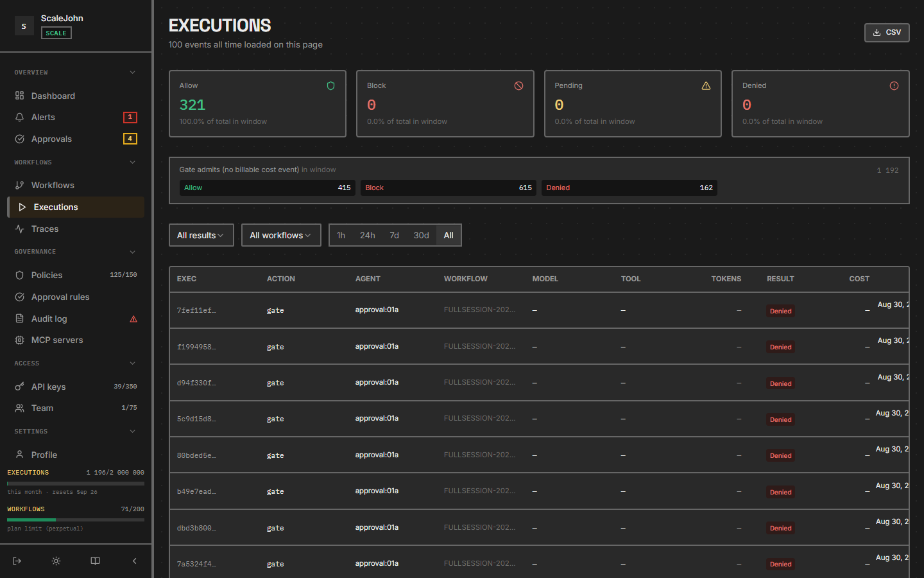Open execution row d94f330f
The image size is (924, 578).
coord(539,383)
